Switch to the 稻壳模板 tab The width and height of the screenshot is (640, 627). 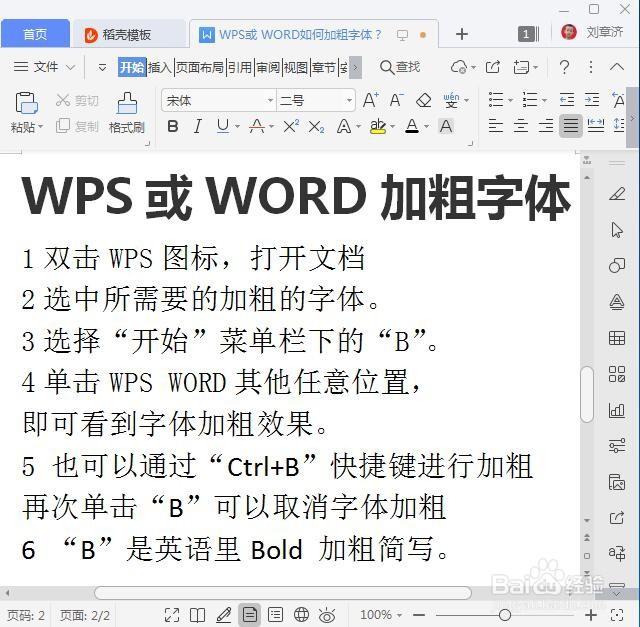point(127,35)
